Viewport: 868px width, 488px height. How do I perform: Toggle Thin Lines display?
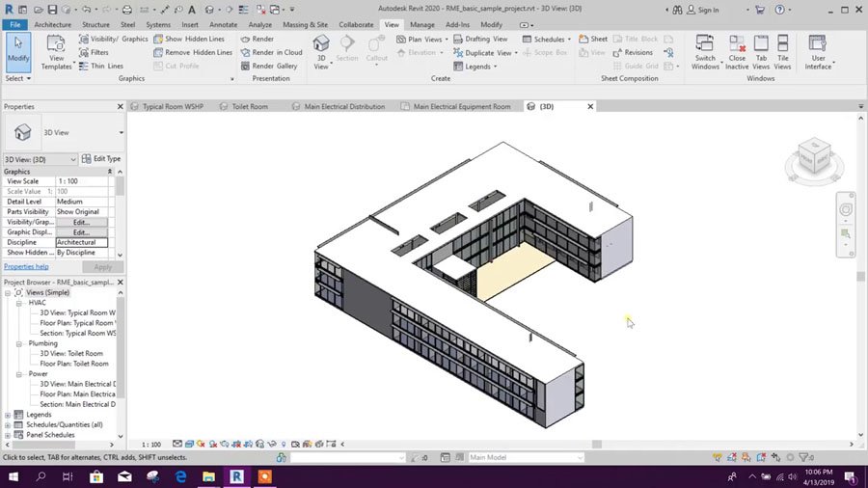[101, 66]
